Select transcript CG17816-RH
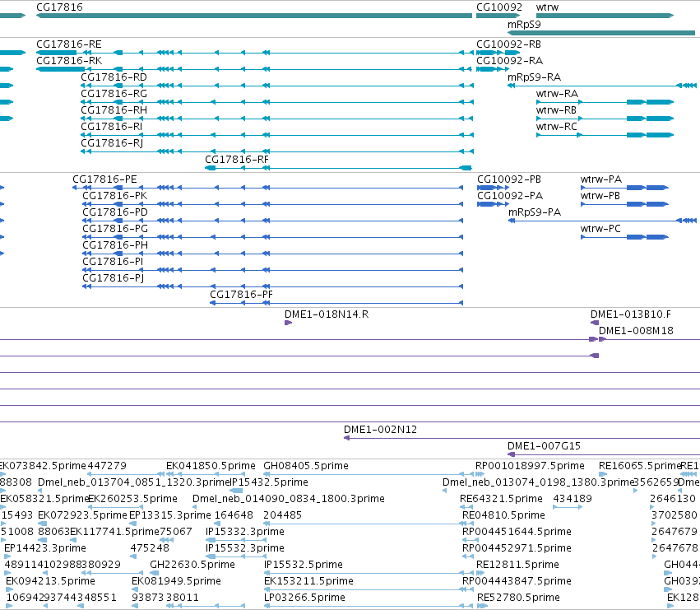 tap(114, 110)
